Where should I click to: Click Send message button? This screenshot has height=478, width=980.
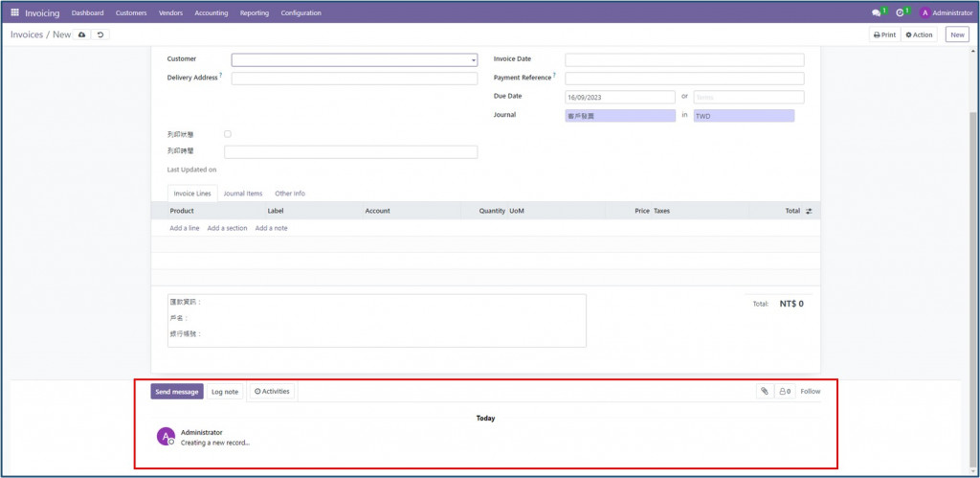(177, 392)
